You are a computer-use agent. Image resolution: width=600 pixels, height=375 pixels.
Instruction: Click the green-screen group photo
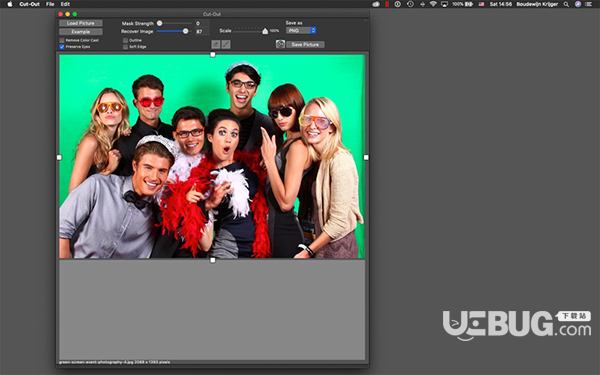tap(212, 157)
